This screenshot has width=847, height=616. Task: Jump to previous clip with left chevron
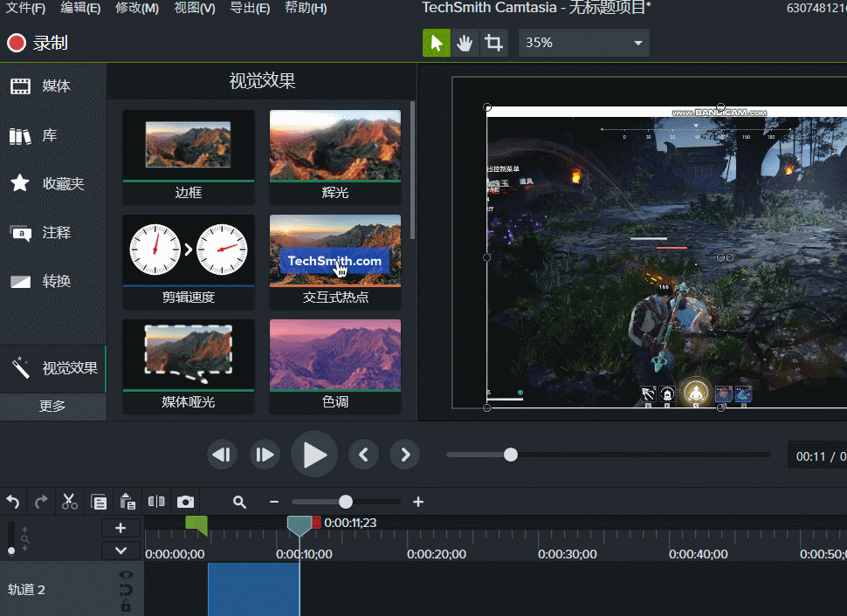[x=363, y=455]
